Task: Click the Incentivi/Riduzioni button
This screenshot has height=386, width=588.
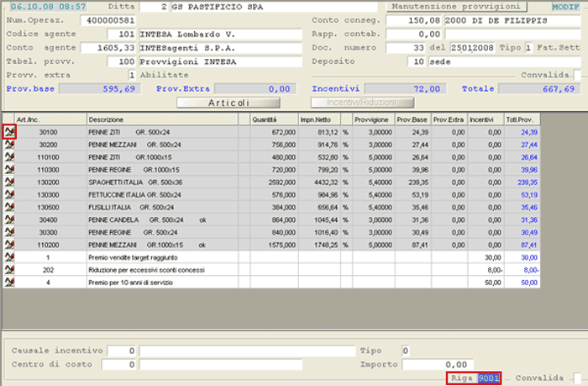Action: pyautogui.click(x=362, y=103)
